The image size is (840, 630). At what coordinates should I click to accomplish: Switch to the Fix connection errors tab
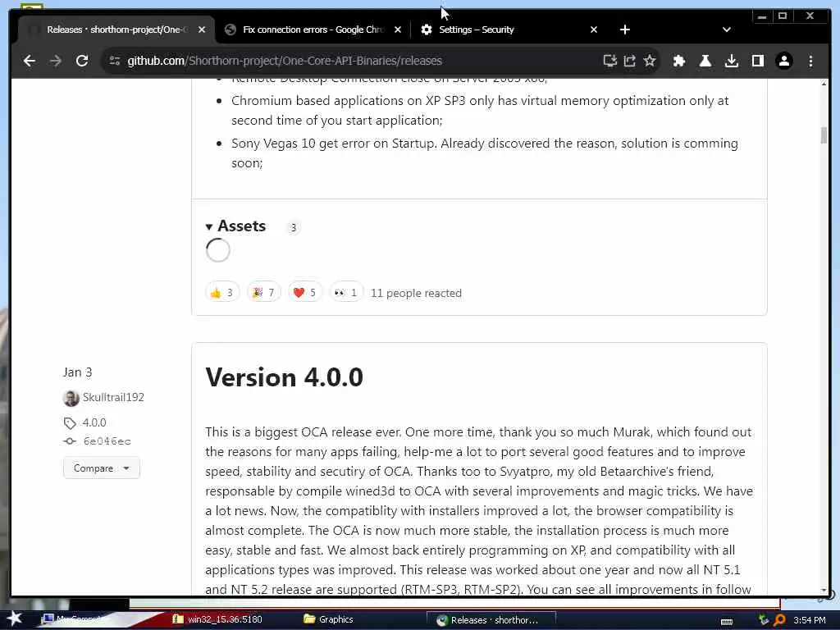(313, 30)
